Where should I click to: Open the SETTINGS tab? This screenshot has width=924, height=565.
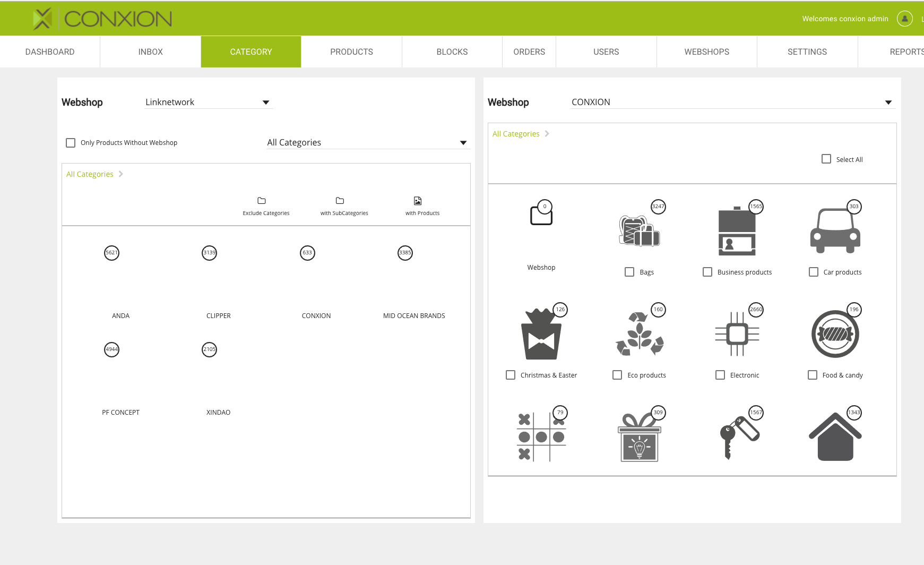[807, 52]
